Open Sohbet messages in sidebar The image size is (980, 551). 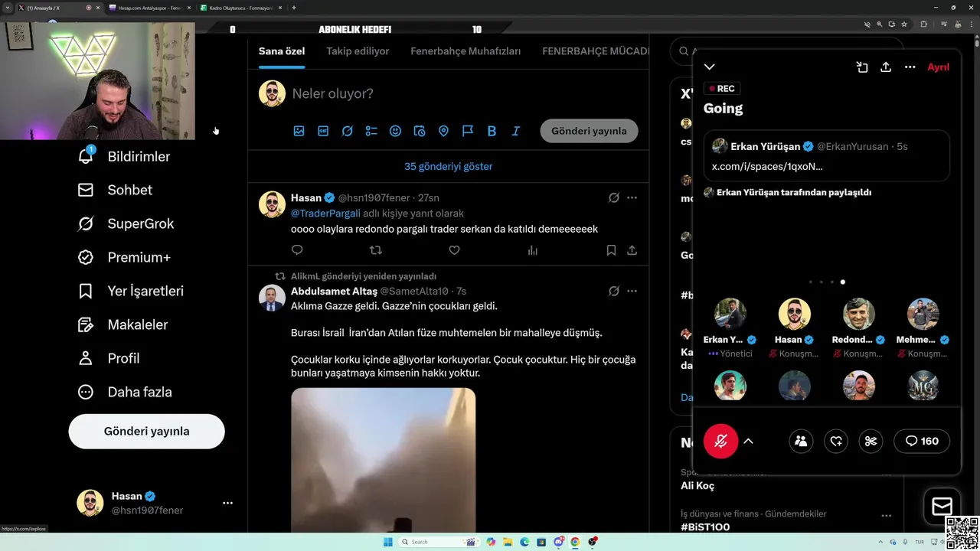coord(115,190)
